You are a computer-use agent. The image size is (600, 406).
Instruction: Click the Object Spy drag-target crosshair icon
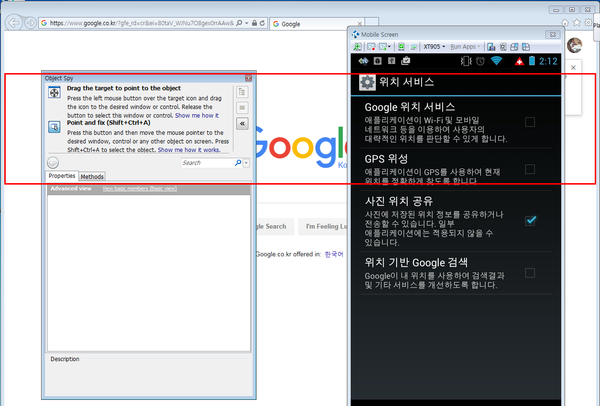point(54,92)
